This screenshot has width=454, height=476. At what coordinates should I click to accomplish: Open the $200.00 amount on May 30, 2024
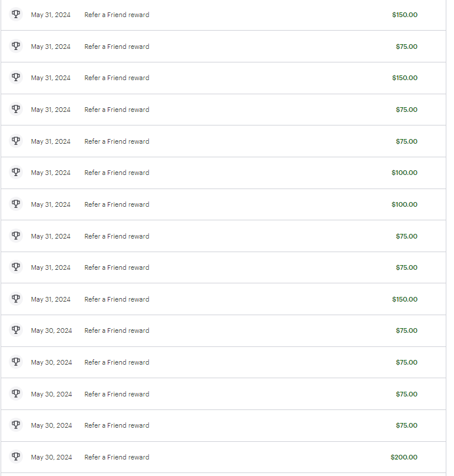pyautogui.click(x=404, y=457)
